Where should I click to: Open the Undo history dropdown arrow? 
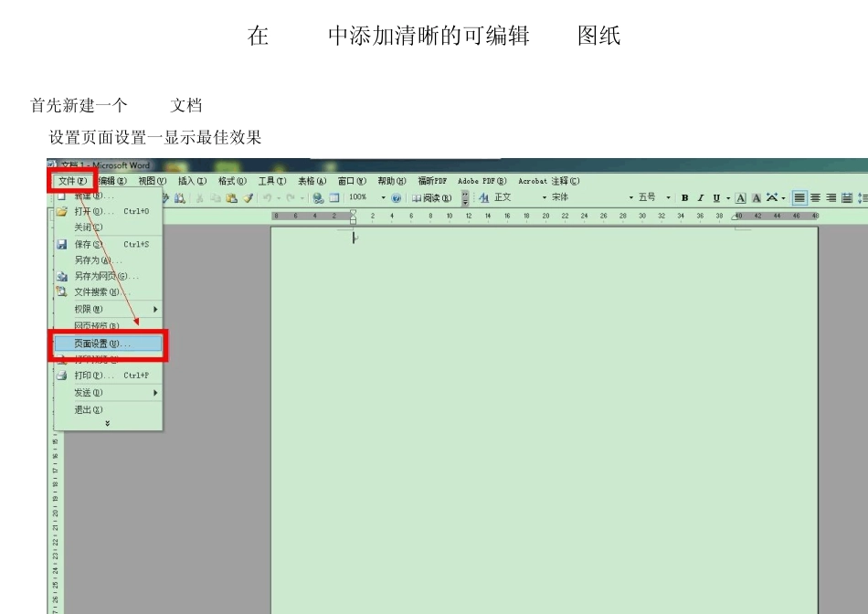pyautogui.click(x=279, y=197)
